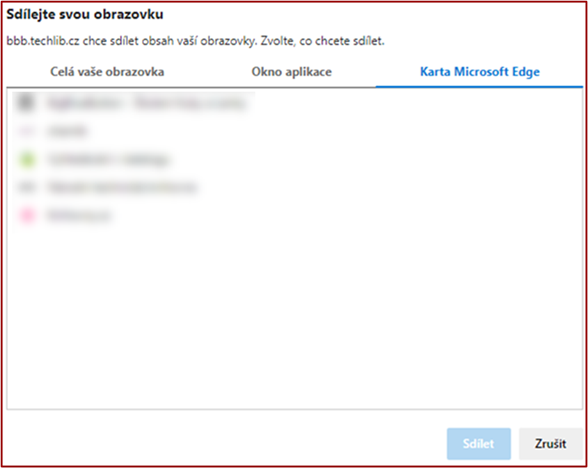Click the gray favicon of the first tab entry
The image size is (588, 468).
(x=26, y=102)
